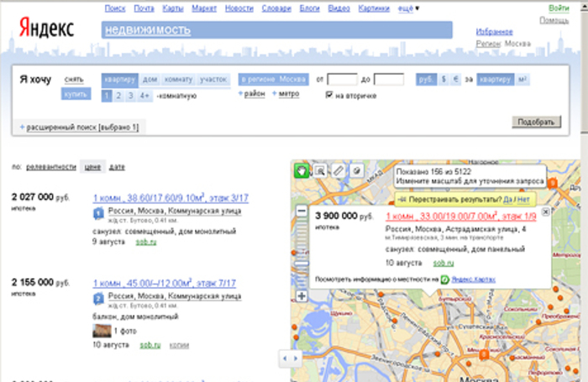Select euro currency
The image size is (588, 382).
coord(456,80)
